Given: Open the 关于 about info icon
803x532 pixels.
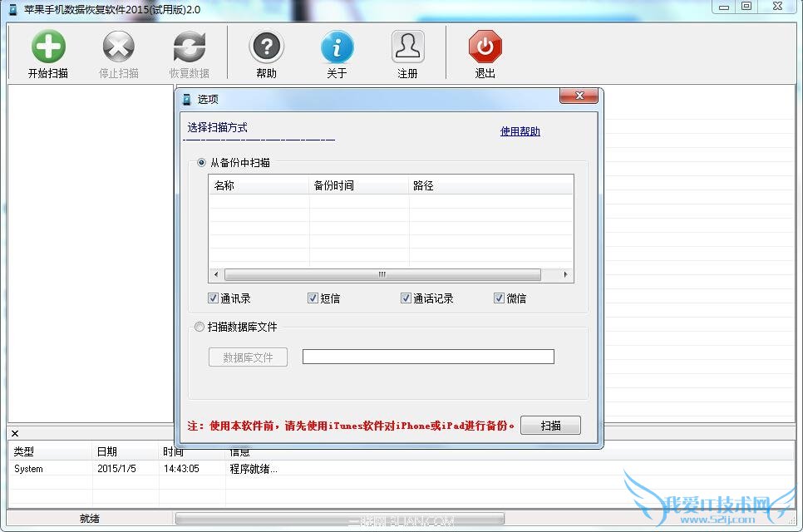Looking at the screenshot, I should [337, 47].
